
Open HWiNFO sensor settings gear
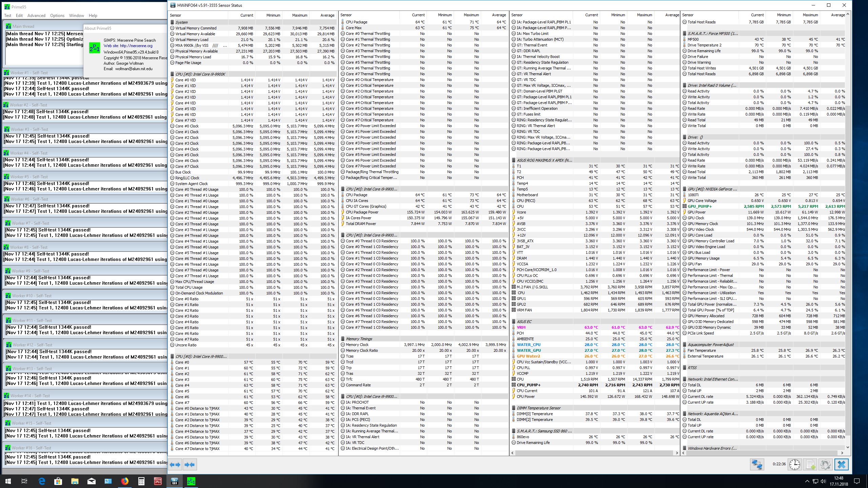(825, 464)
